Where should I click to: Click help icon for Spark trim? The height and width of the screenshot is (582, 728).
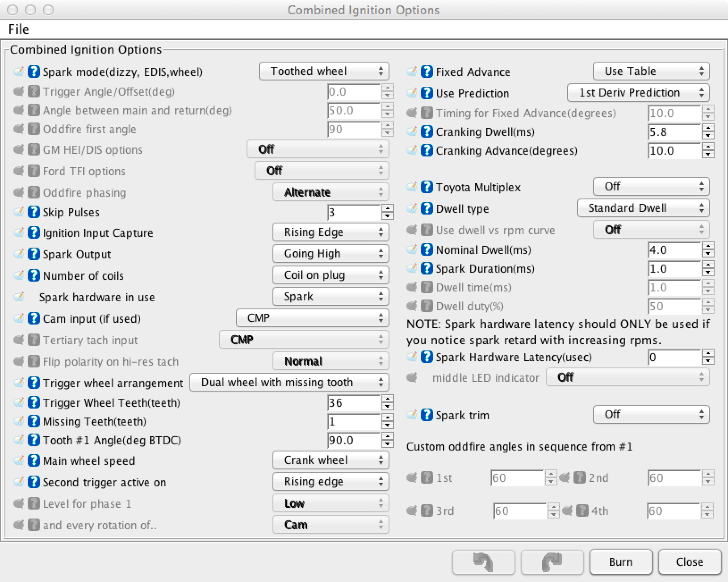click(x=427, y=415)
